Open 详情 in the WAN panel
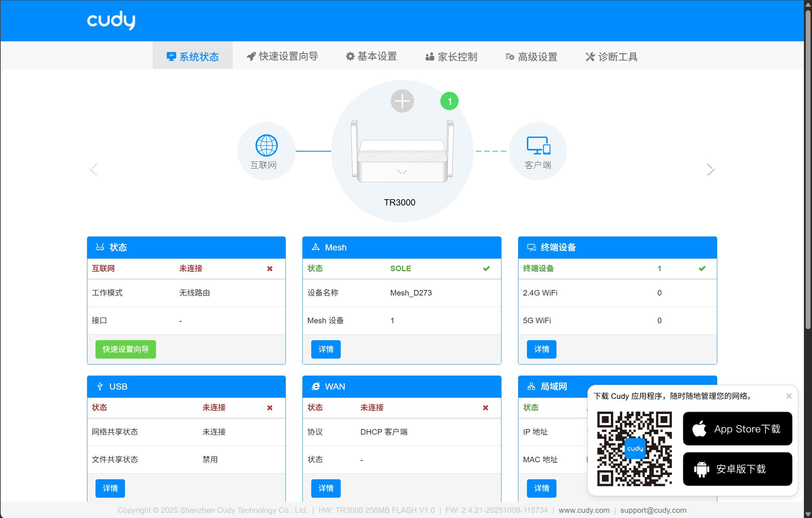This screenshot has height=518, width=812. pos(326,488)
